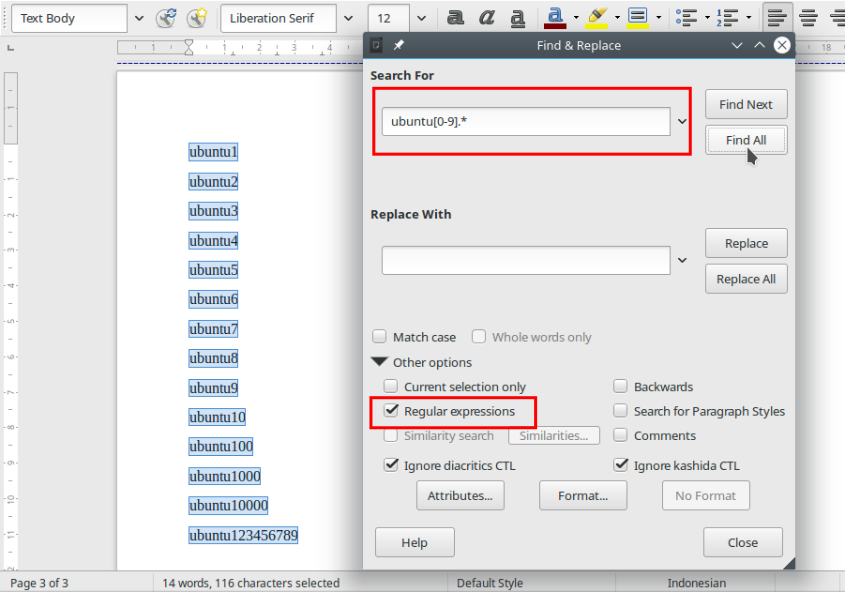Click the Replace All button

tap(746, 279)
